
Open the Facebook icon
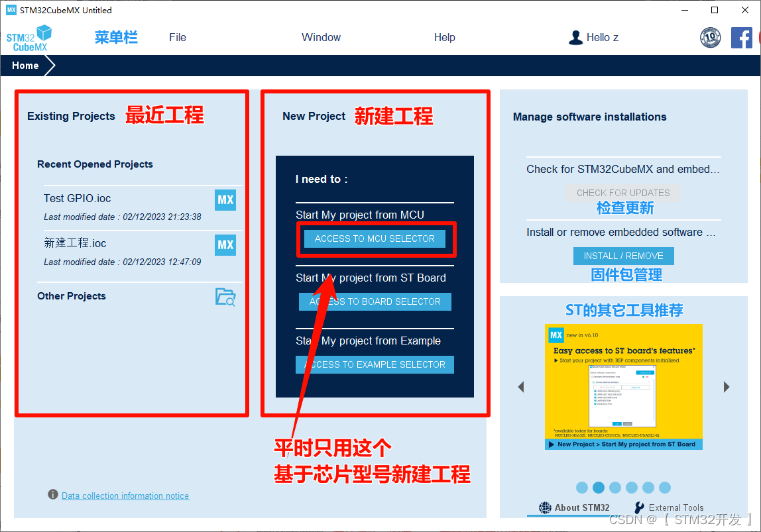(x=742, y=37)
